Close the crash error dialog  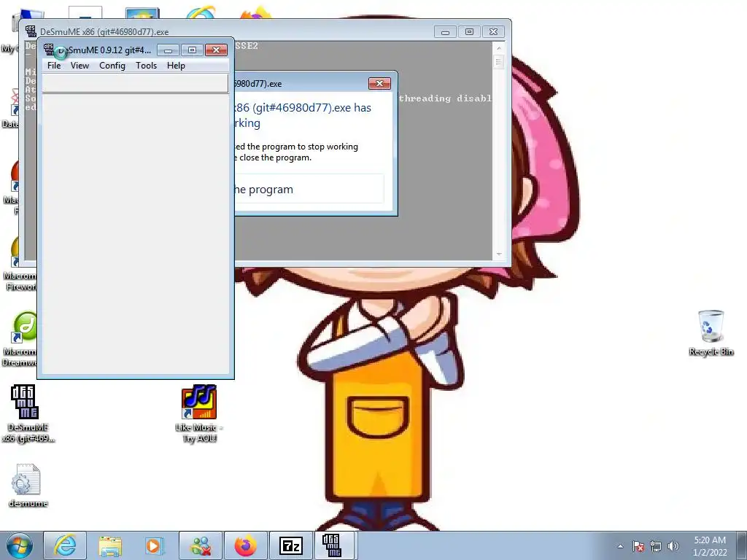coord(379,83)
